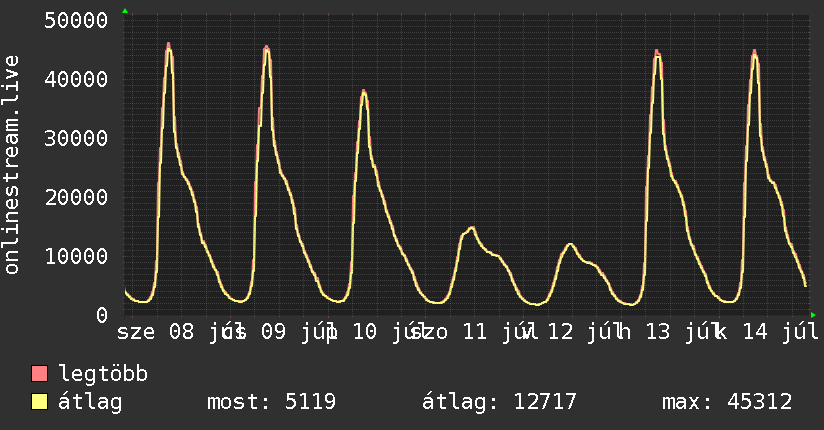
Task: Select the max: 45312 statistic
Action: click(727, 402)
